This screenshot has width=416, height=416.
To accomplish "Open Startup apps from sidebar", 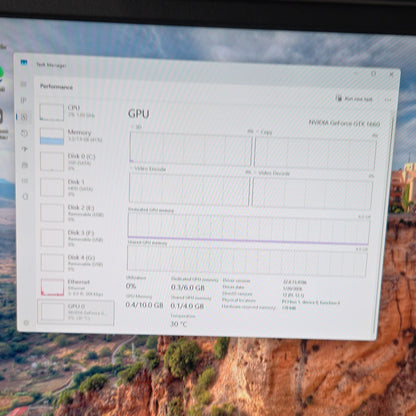I will pyautogui.click(x=25, y=149).
